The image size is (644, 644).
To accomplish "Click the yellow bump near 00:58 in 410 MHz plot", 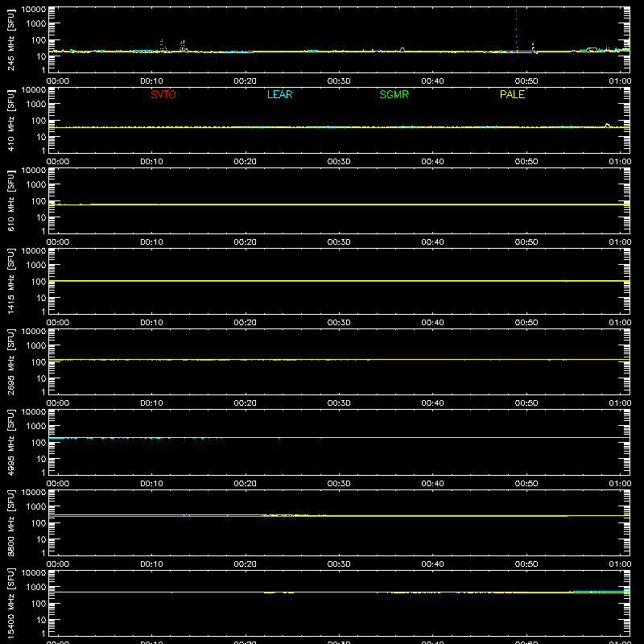I will (608, 126).
